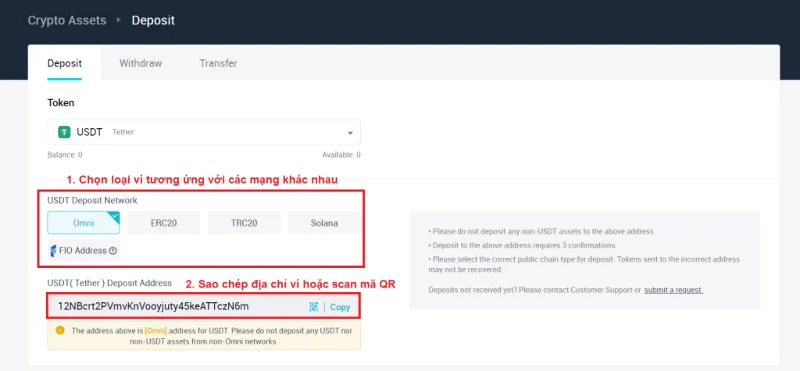Click the USDT( Tether ) Deposit Address label
Screen dimensions: 800x371
click(110, 283)
